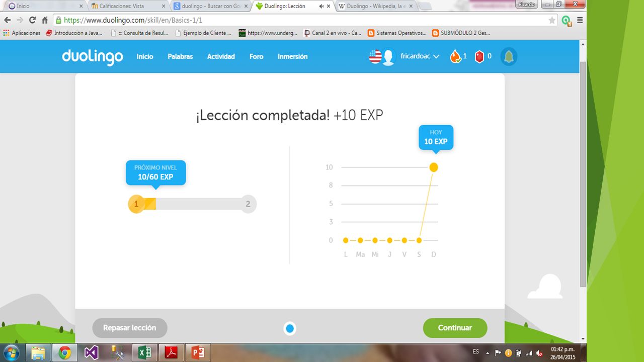
Task: Click the level 2 circle marker
Action: 248,204
